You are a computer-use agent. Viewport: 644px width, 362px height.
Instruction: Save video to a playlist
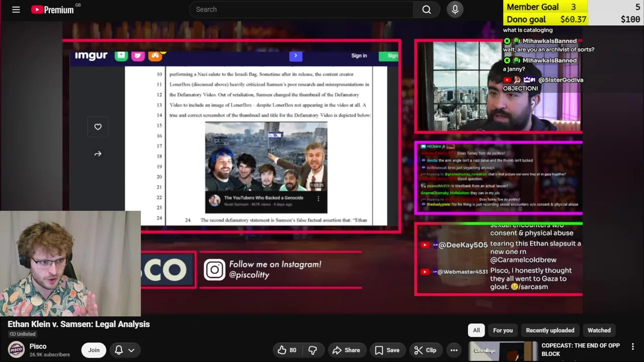coord(386,350)
